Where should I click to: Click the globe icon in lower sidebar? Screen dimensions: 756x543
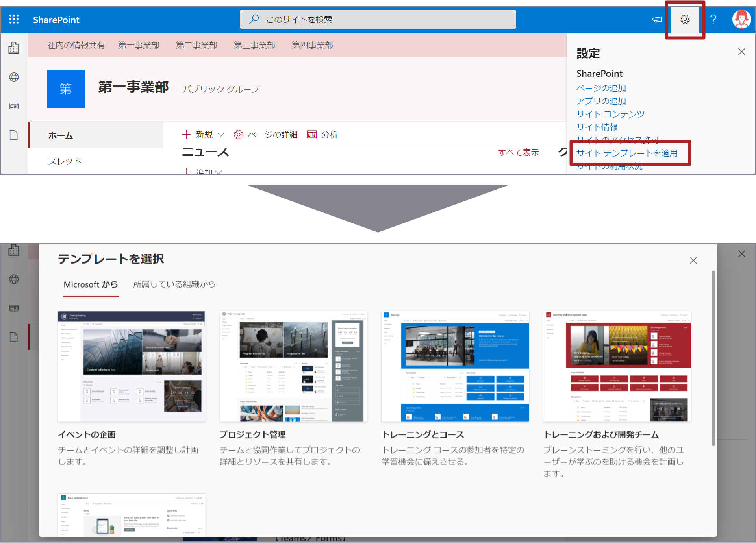14,279
